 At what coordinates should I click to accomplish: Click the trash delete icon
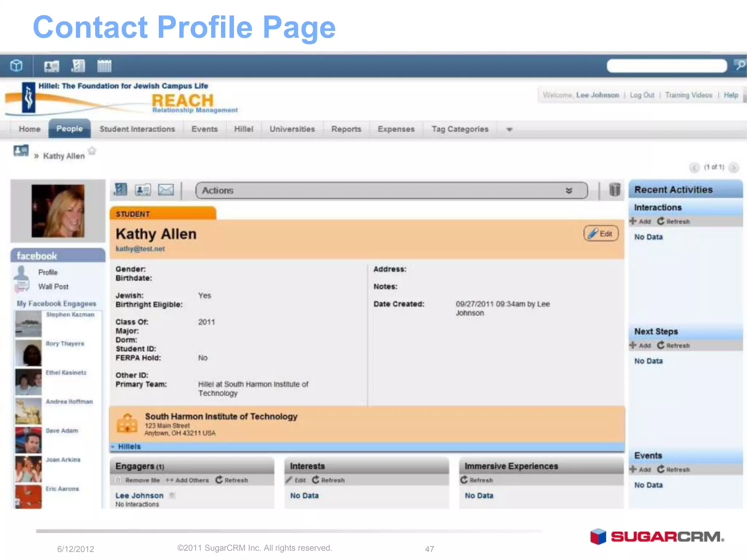pos(615,190)
